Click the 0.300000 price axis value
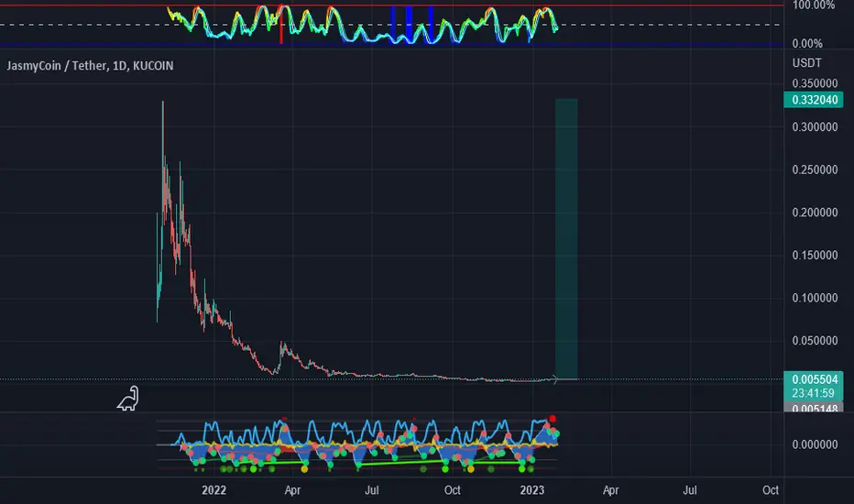854x504 pixels. pyautogui.click(x=815, y=127)
